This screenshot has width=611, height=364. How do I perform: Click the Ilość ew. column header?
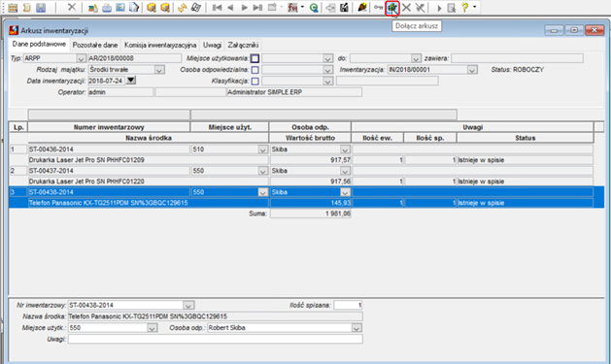(x=377, y=138)
